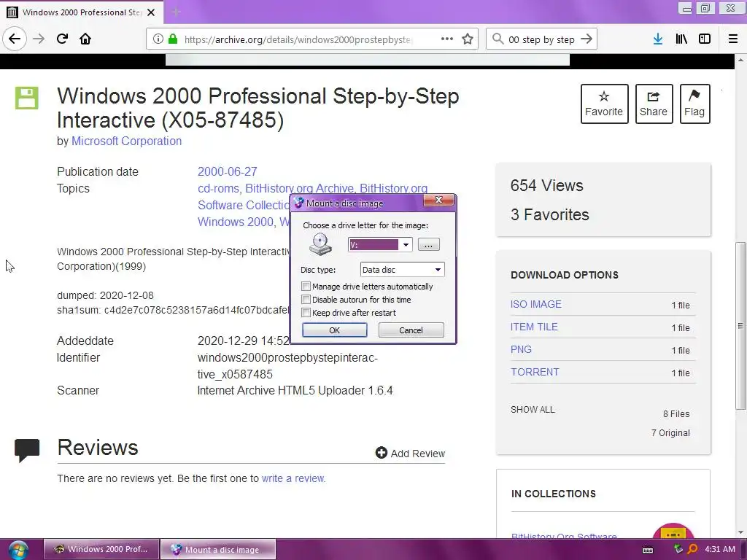747x560 pixels.
Task: Click the tray magnifier search icon
Action: [x=693, y=549]
